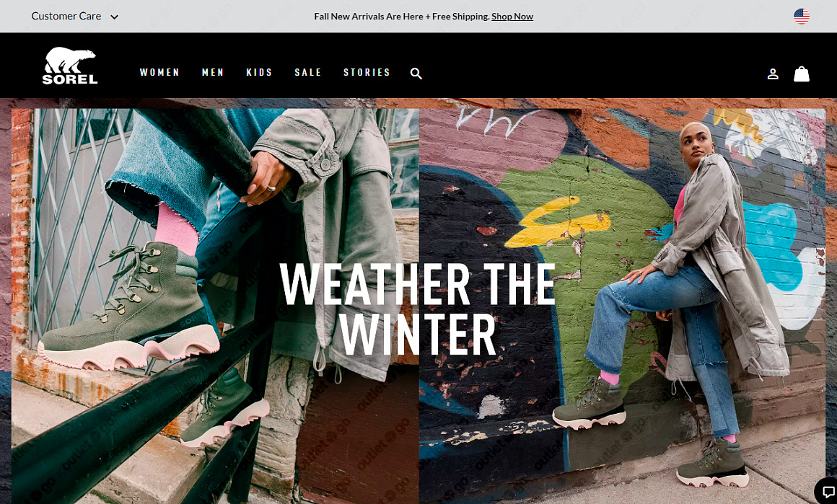View the shopping bag
837x504 pixels.
(x=801, y=74)
